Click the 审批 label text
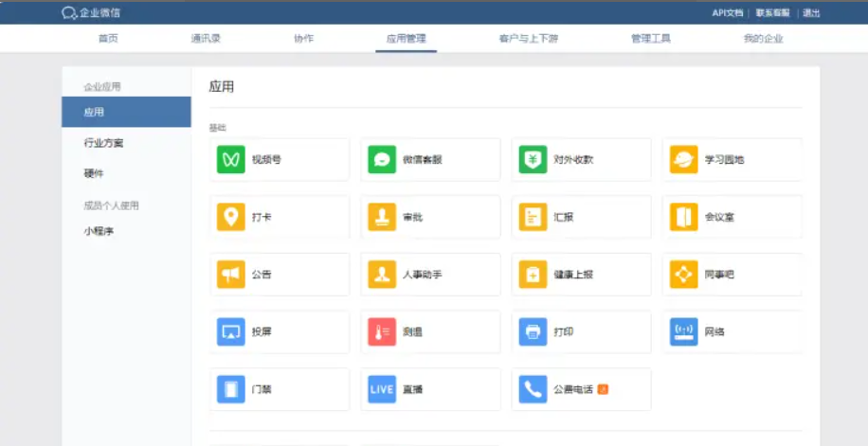 412,217
